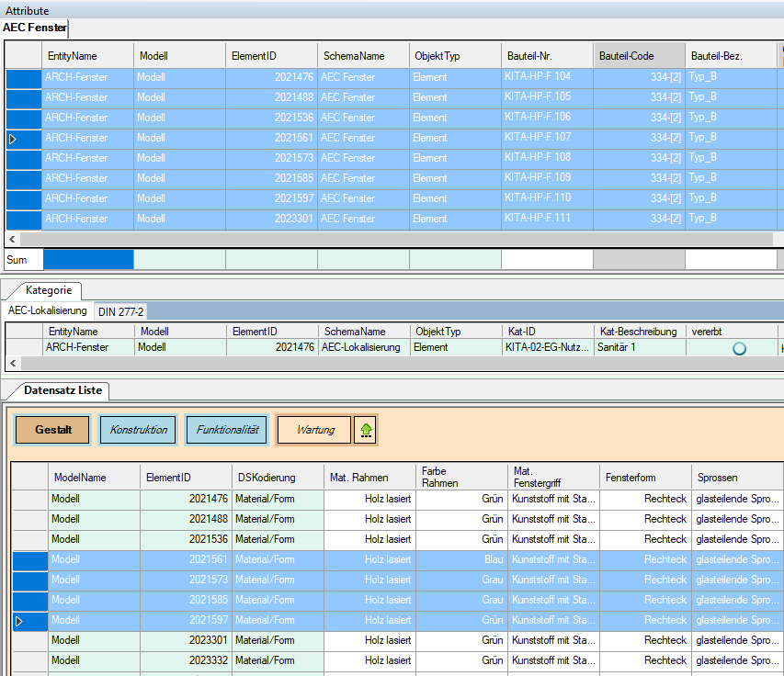Image resolution: width=784 pixels, height=676 pixels.
Task: Click the Attribute panel title
Action: [x=27, y=10]
